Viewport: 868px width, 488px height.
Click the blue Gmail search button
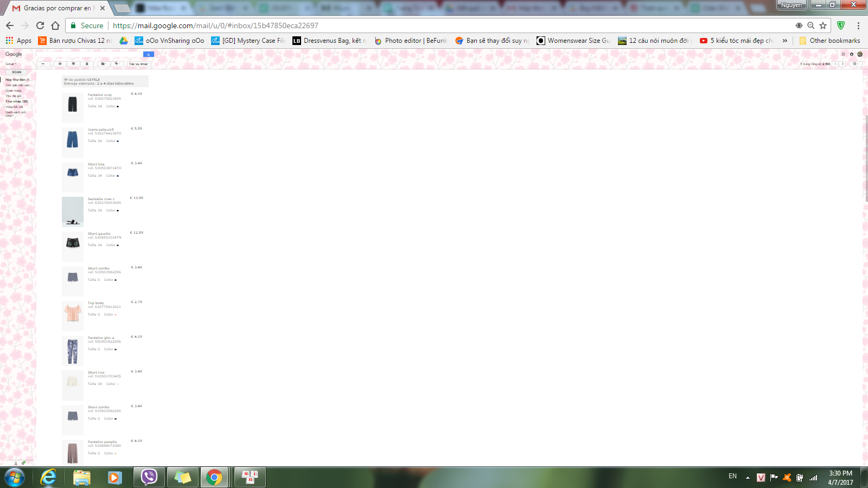click(x=148, y=54)
